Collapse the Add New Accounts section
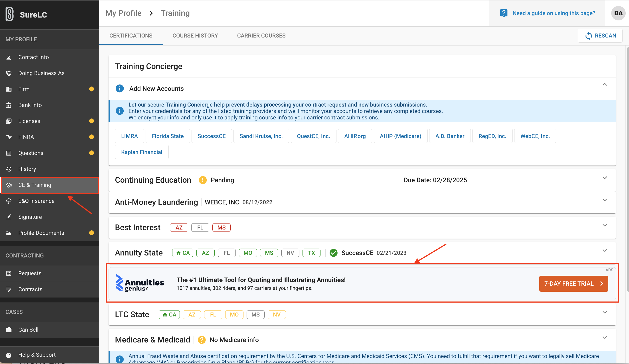The width and height of the screenshot is (629, 364). (605, 84)
